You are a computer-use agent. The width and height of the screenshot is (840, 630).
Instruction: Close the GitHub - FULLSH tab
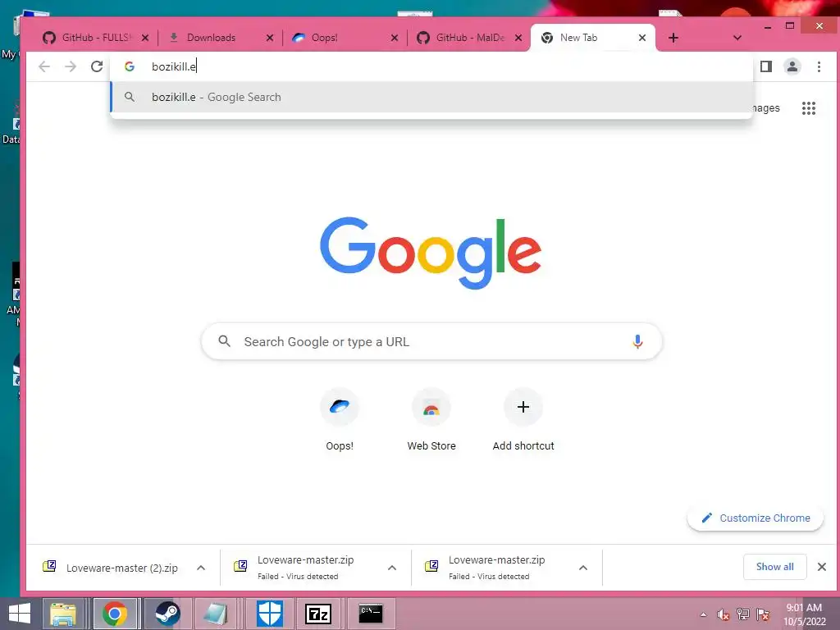[145, 38]
